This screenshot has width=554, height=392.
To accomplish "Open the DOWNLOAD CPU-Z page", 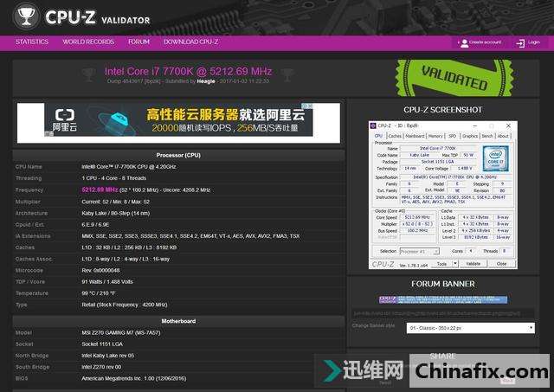I will [x=190, y=42].
